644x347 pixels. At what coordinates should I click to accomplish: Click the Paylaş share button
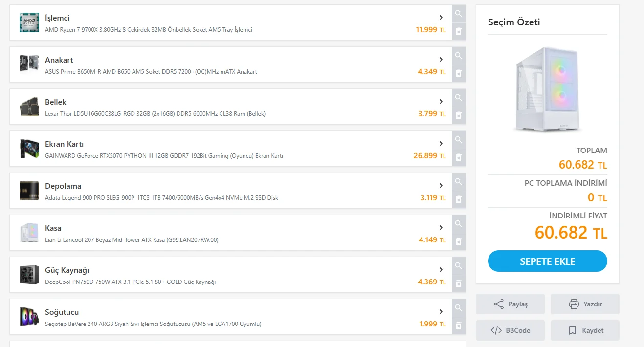[x=510, y=304]
